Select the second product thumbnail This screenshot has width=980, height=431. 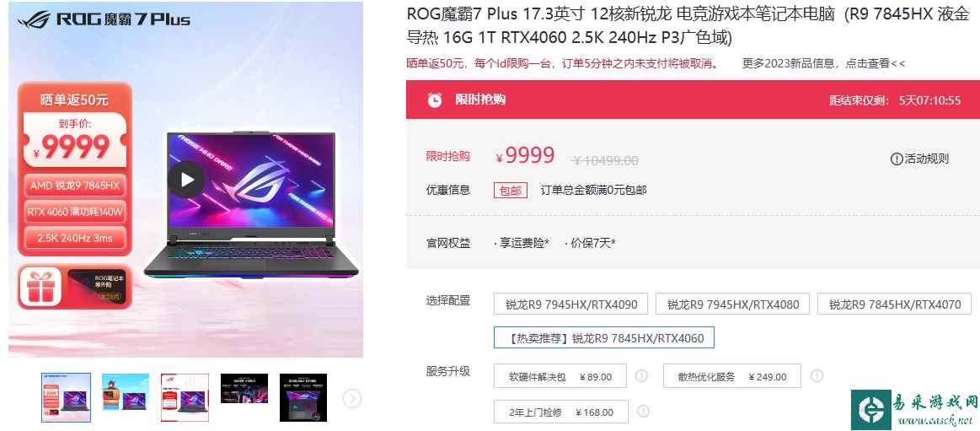point(126,391)
